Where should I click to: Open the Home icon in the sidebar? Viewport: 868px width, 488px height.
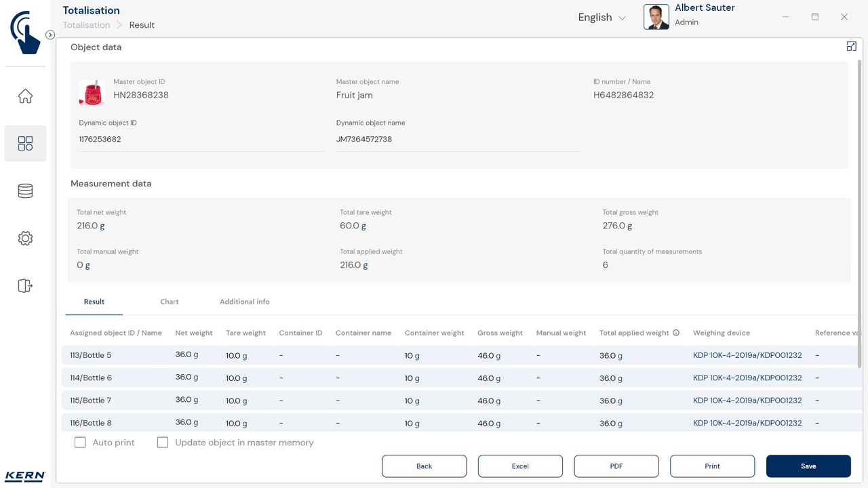25,96
